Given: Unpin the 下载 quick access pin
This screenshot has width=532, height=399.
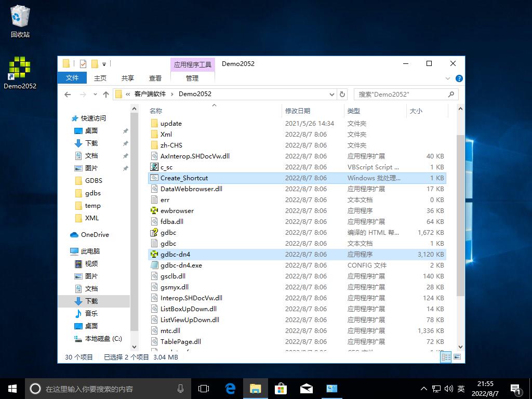Looking at the screenshot, I should pos(125,143).
